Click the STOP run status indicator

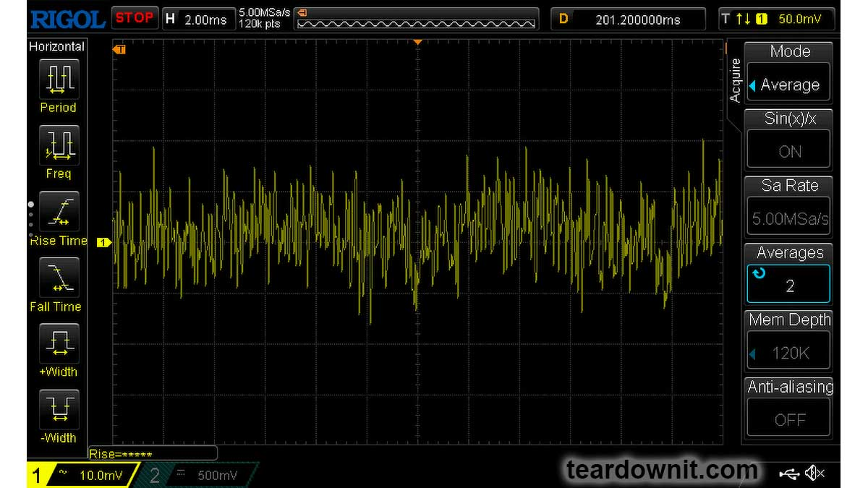pos(135,18)
